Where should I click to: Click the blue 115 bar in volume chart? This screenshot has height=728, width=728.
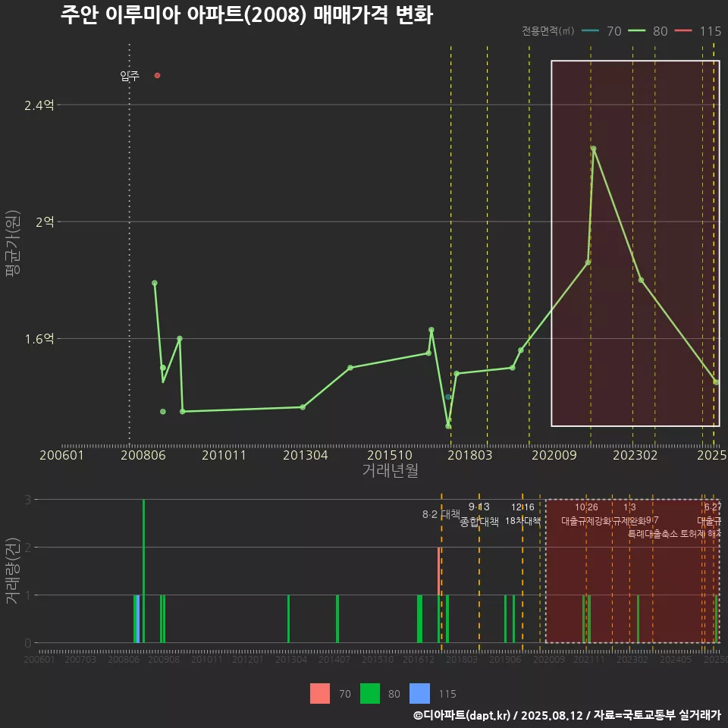138,619
